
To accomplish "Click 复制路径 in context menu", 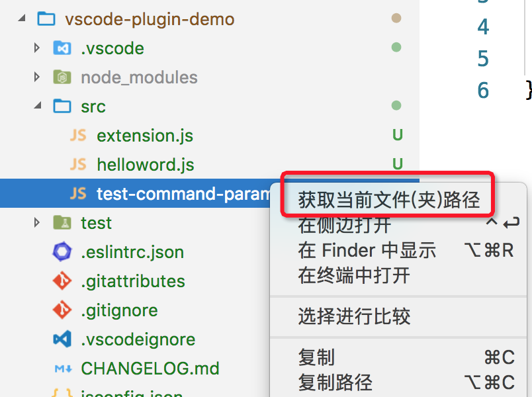I will coord(335,382).
